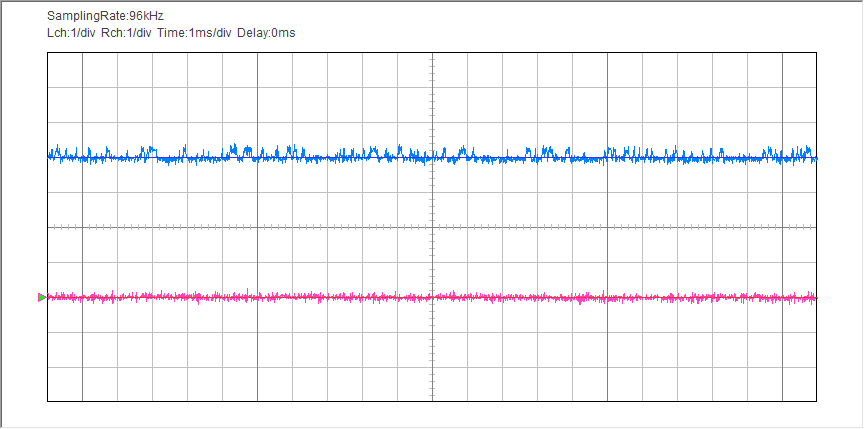Click the left starting point of blue trace
864x429 pixels.
pyautogui.click(x=50, y=155)
